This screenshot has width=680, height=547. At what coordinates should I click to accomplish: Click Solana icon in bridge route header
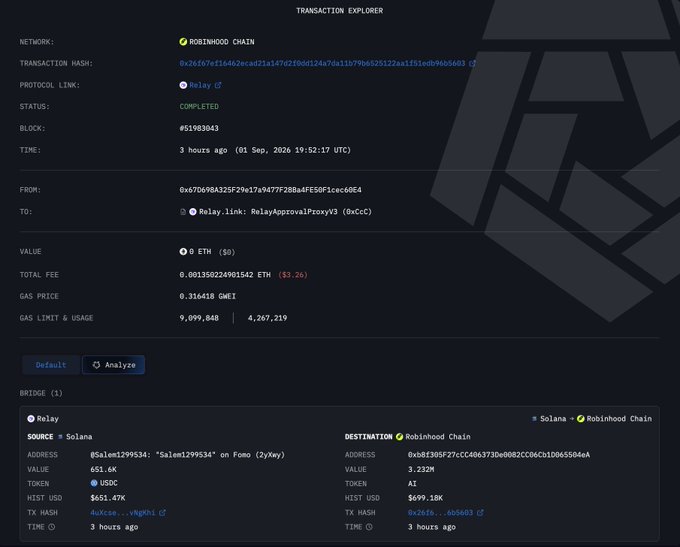tap(534, 419)
